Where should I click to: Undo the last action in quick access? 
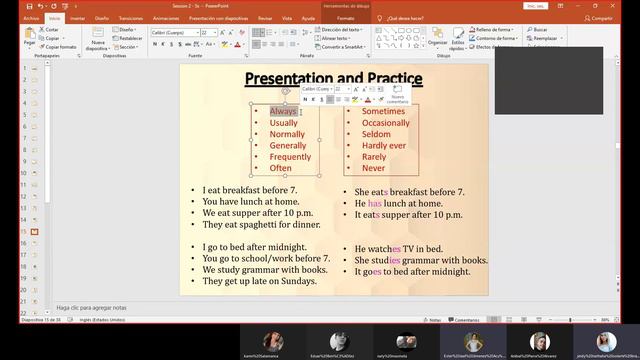40,6
